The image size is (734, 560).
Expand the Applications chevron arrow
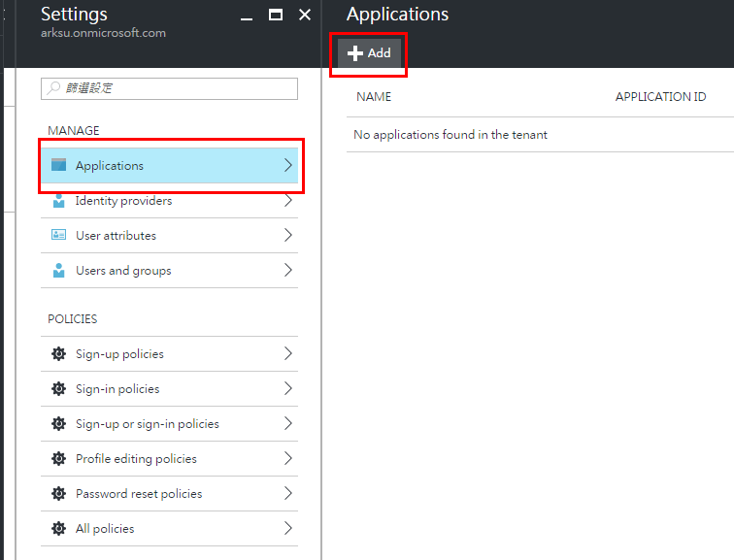[x=287, y=166]
